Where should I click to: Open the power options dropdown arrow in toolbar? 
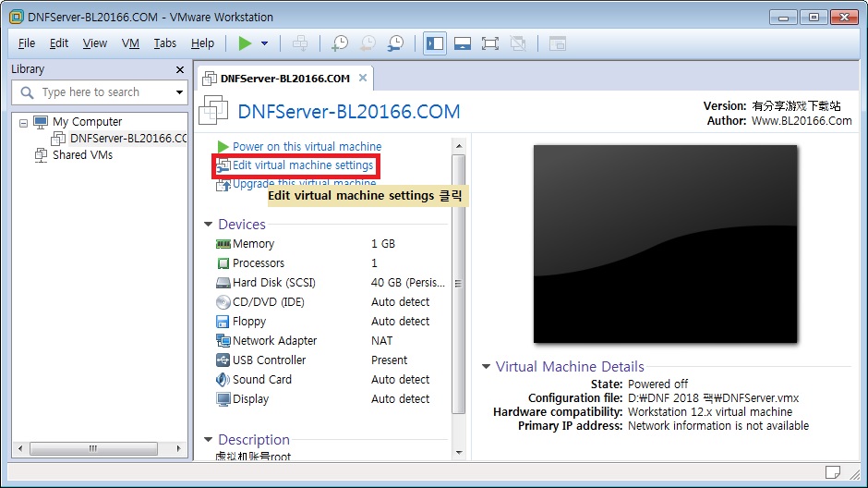pyautogui.click(x=265, y=43)
